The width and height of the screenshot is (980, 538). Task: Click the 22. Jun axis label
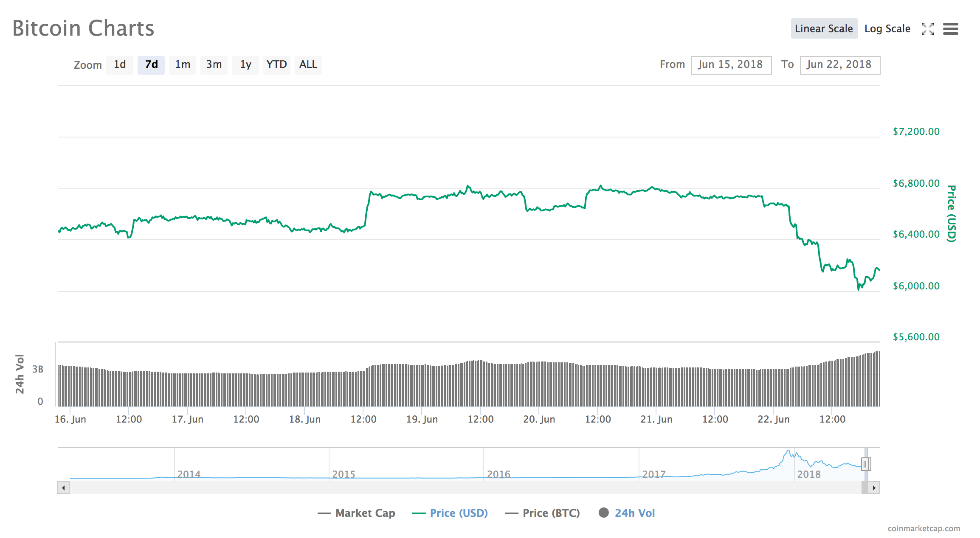pos(774,419)
